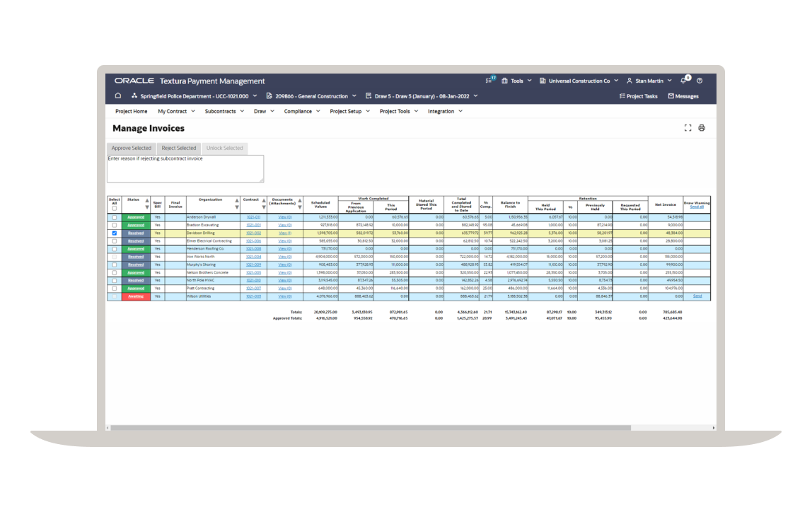Screen dimensions: 812x512
Task: Select the Anderson Drywall row checkbox
Action: pos(115,217)
